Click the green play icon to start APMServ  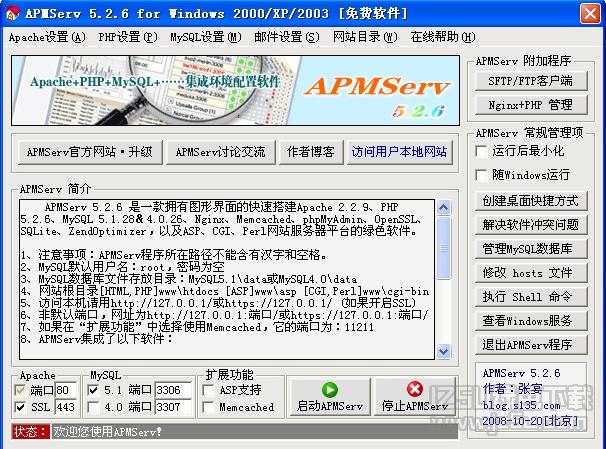point(330,389)
